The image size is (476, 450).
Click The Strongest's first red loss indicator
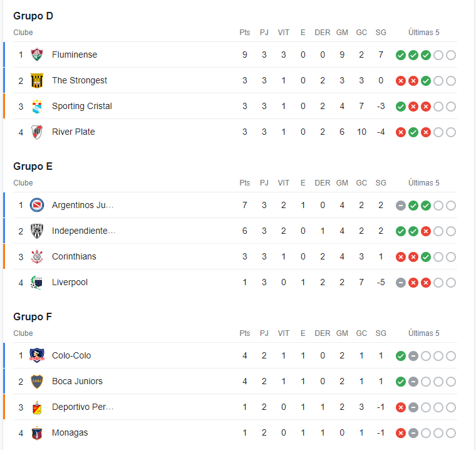(x=401, y=81)
